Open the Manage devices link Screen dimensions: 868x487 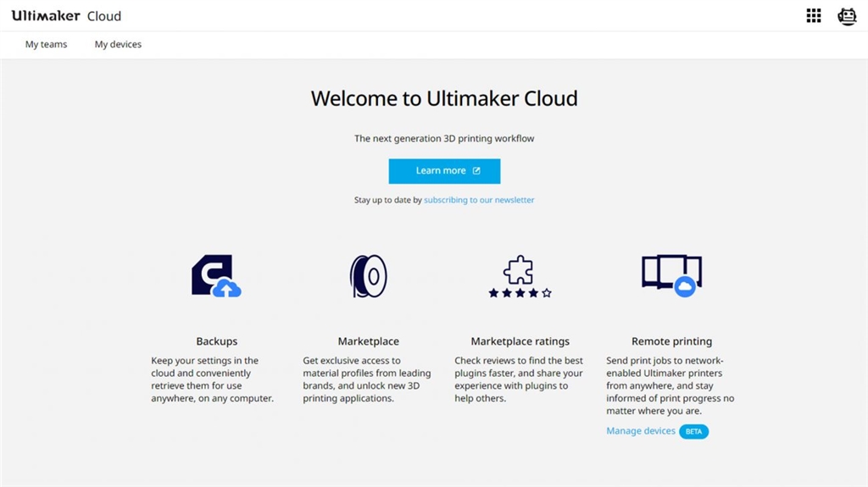pos(640,431)
